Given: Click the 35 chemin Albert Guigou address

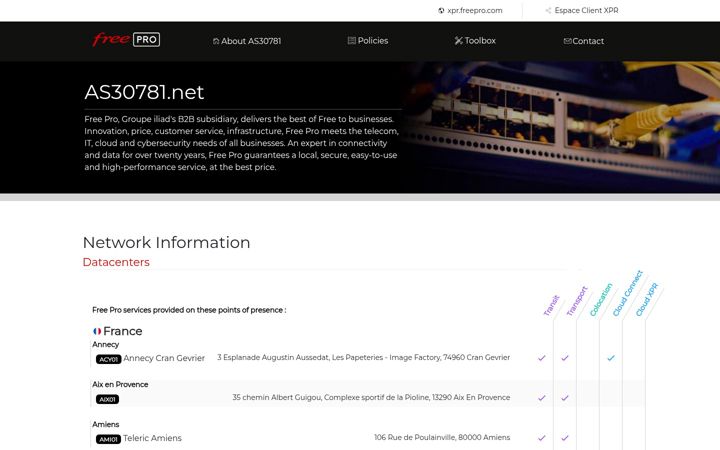Looking at the screenshot, I should pyautogui.click(x=371, y=397).
